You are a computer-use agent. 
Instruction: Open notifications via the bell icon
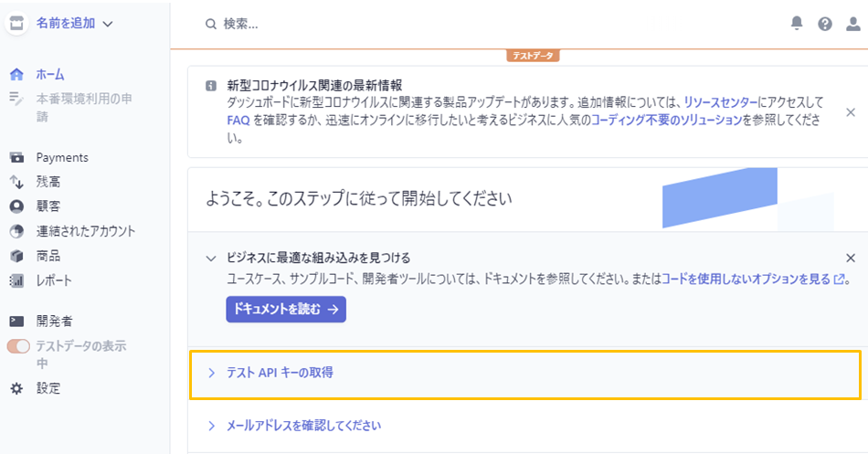(797, 23)
